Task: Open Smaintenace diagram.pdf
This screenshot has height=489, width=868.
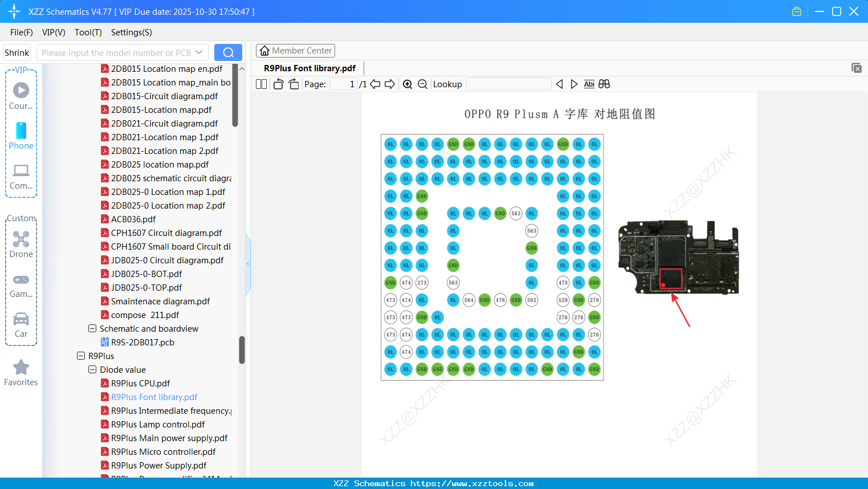Action: (x=160, y=301)
